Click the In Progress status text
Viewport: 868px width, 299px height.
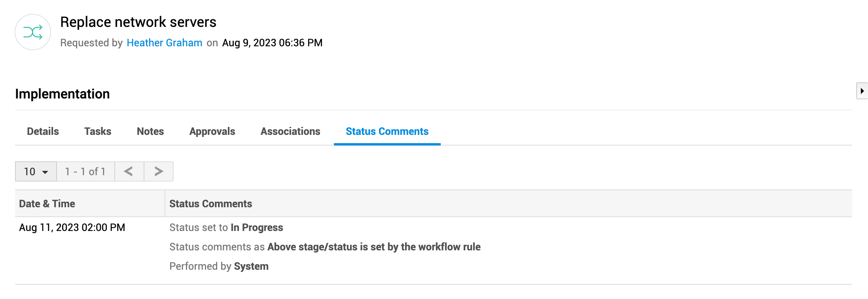tap(257, 227)
